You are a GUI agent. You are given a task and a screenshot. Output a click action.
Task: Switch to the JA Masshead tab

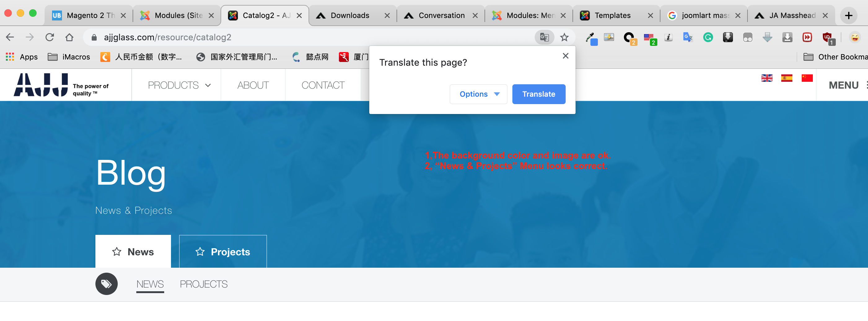pos(791,15)
